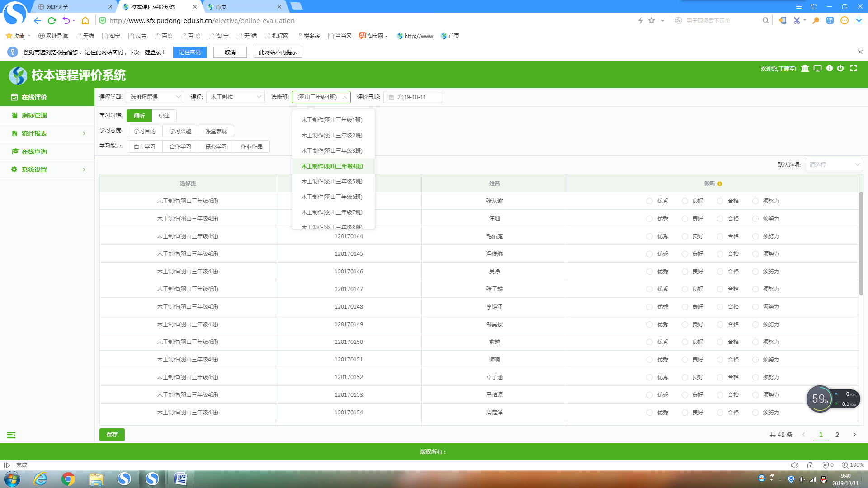Click the power logout icon

(840, 68)
